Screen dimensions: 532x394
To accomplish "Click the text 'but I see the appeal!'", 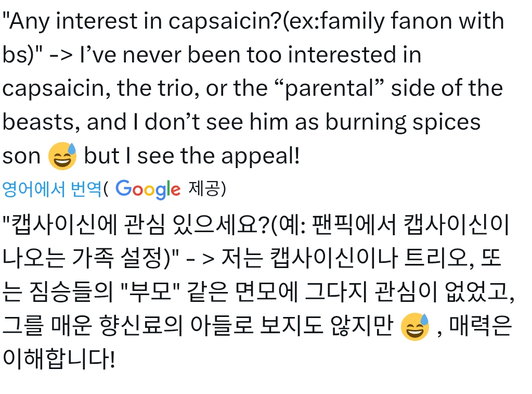I will (x=192, y=156).
